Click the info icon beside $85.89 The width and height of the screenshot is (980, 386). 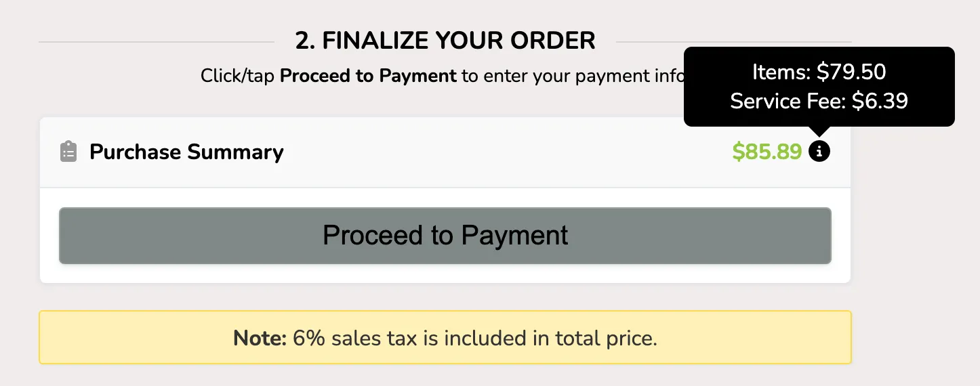[x=819, y=152]
